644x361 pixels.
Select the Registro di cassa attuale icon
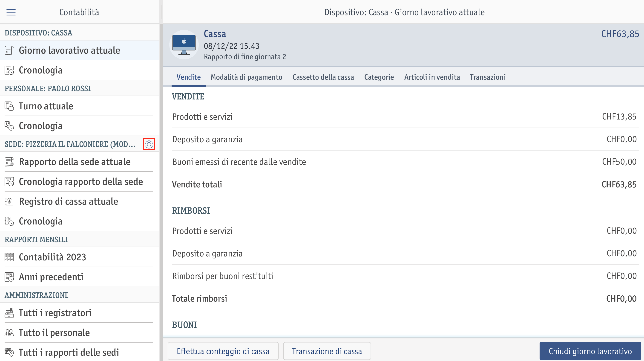pyautogui.click(x=9, y=201)
